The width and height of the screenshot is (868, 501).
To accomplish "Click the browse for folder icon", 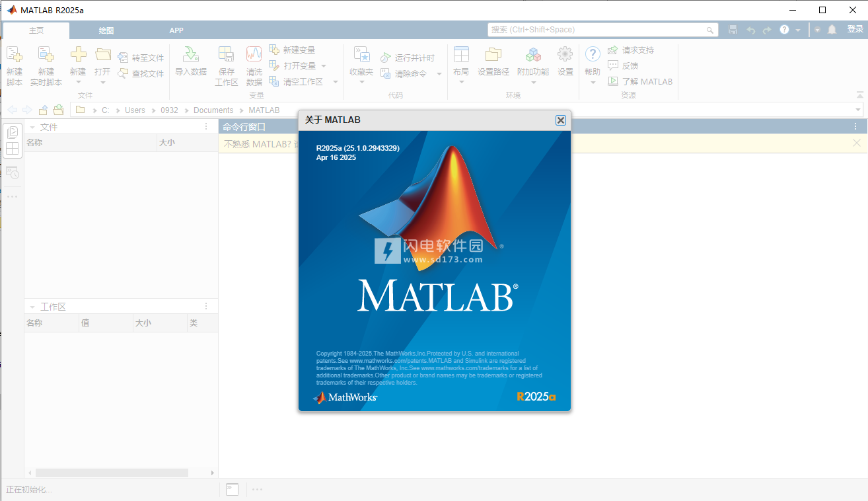I will (x=58, y=110).
